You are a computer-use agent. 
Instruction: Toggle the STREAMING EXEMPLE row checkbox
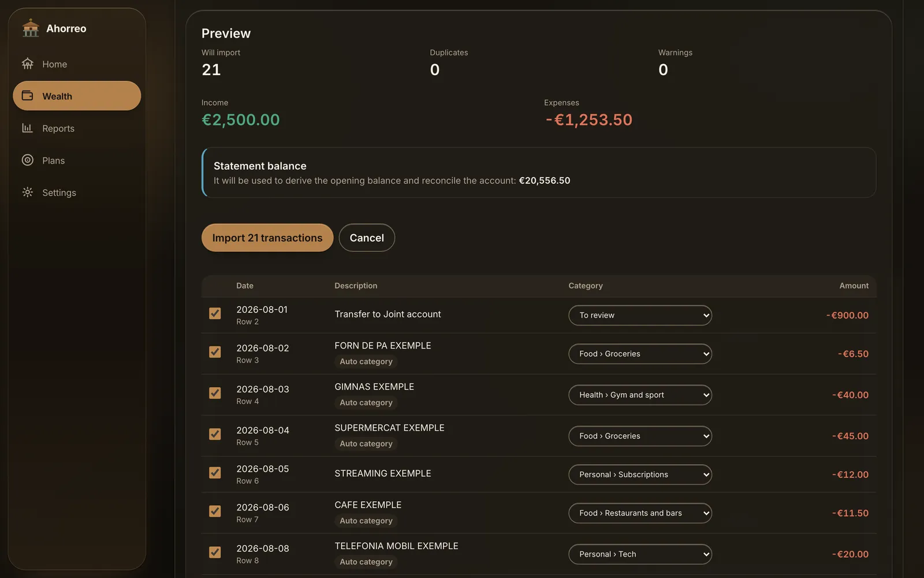point(215,473)
